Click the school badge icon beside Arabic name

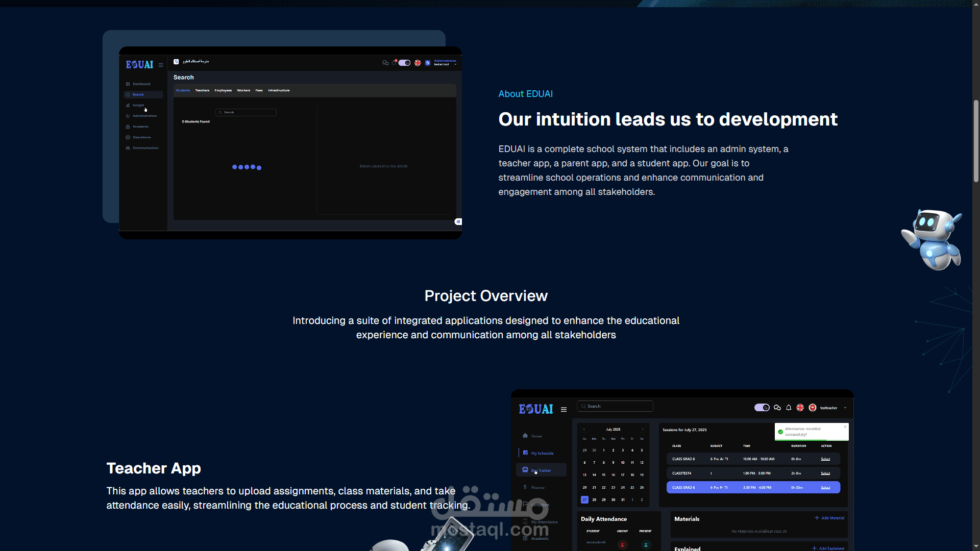176,62
